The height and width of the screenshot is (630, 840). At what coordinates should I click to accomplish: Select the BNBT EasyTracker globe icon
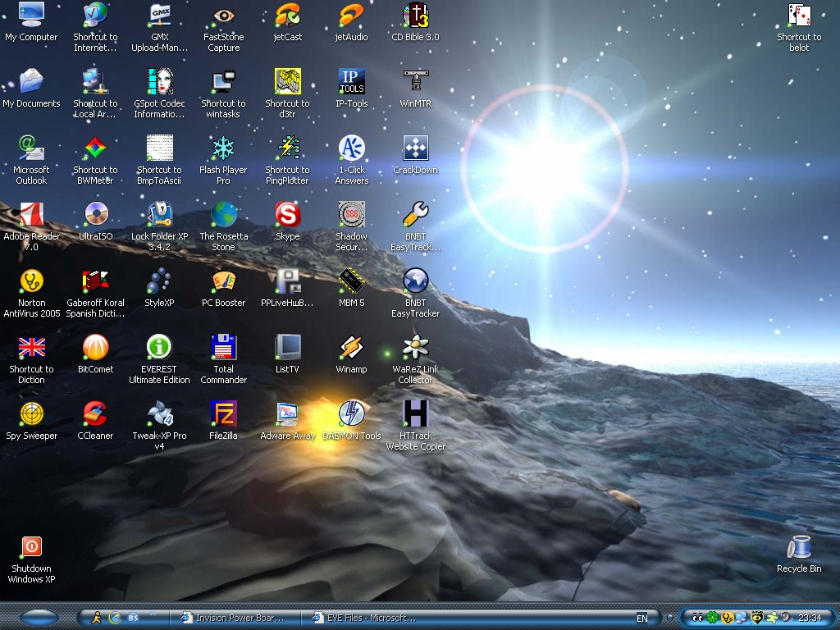(x=416, y=281)
